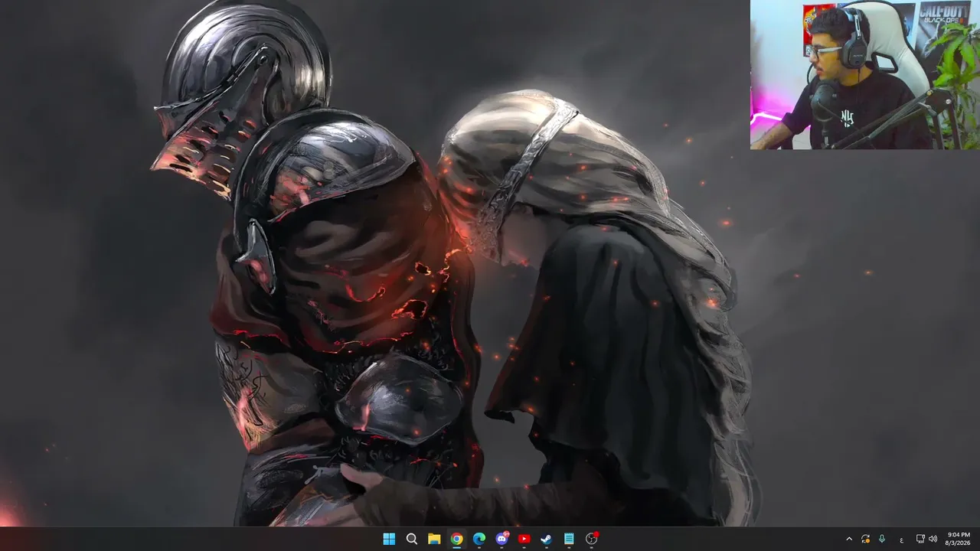Open Microsoft Edge from the taskbar

(479, 539)
